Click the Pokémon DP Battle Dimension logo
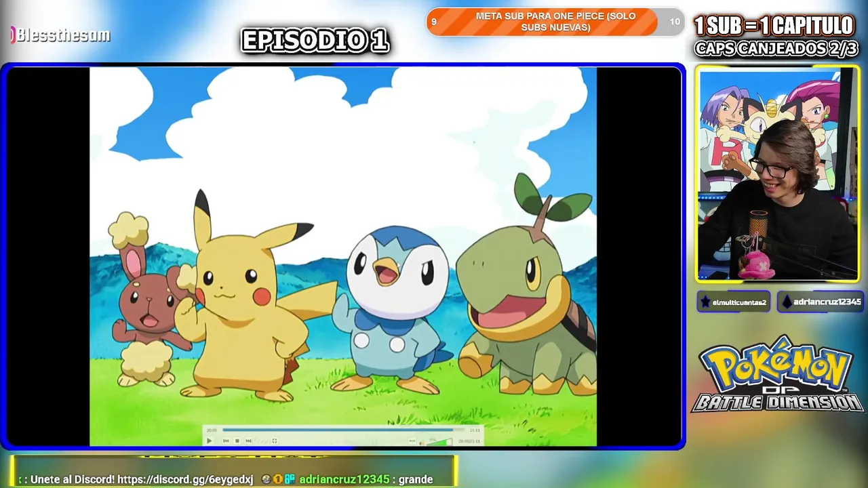This screenshot has height=488, width=868. coord(777,373)
